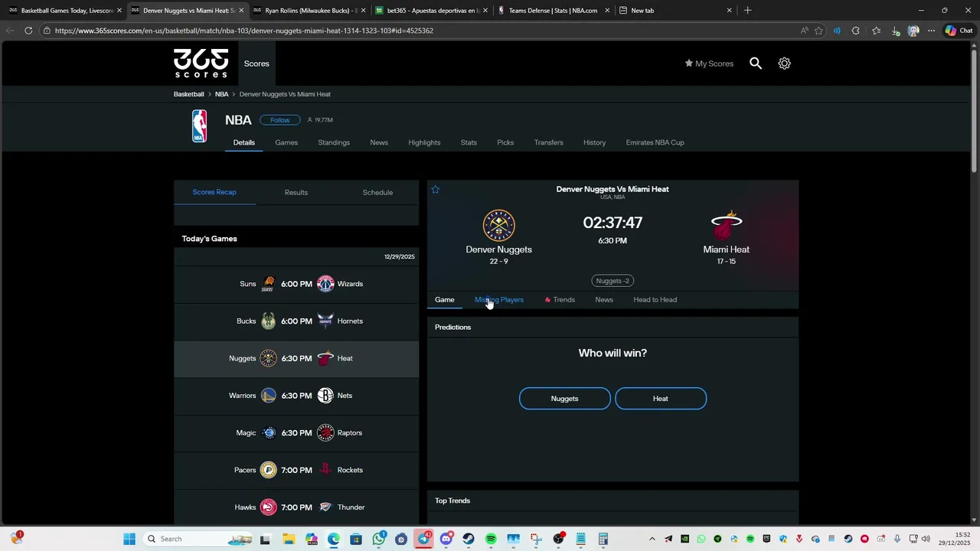Image resolution: width=980 pixels, height=551 pixels.
Task: Predict Nuggets to win
Action: click(565, 399)
